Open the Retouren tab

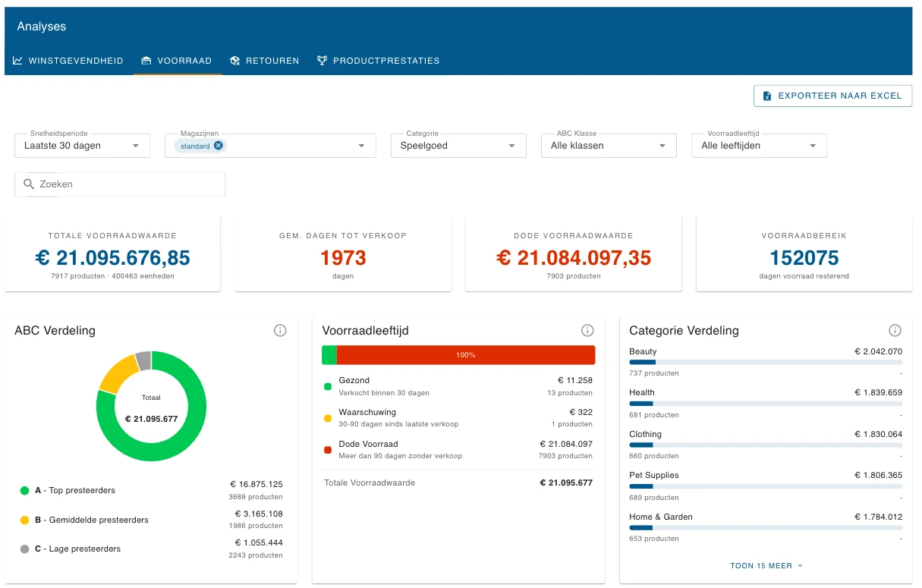265,61
